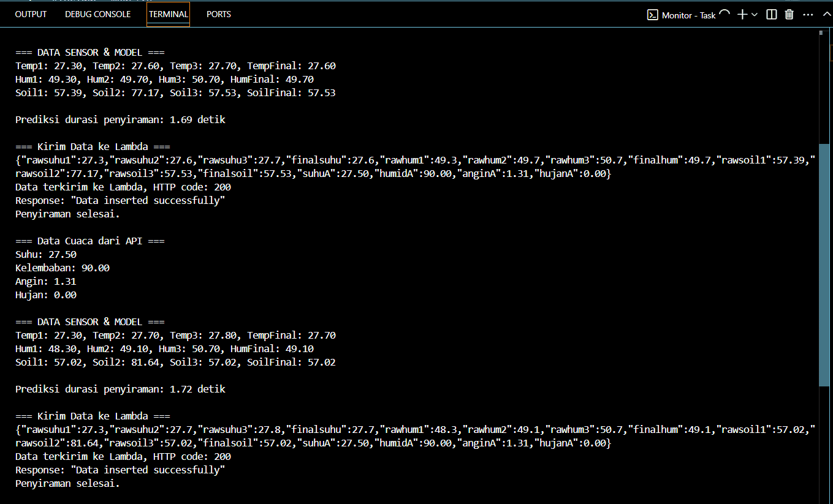This screenshot has width=833, height=504.
Task: Show the PORTS tab
Action: pos(219,14)
